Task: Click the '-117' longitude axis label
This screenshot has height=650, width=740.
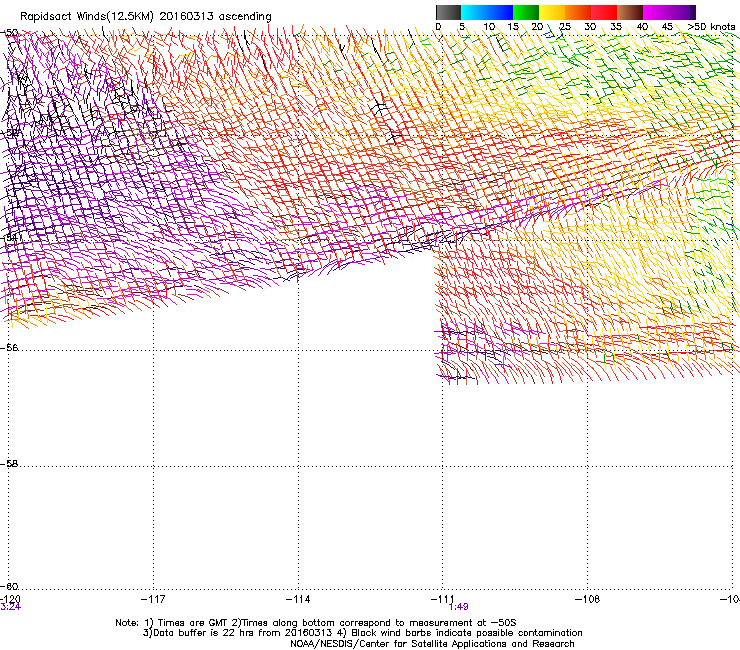Action: 153,599
